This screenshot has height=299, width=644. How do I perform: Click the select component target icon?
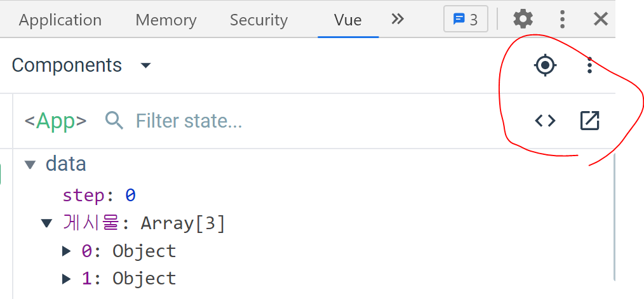545,65
